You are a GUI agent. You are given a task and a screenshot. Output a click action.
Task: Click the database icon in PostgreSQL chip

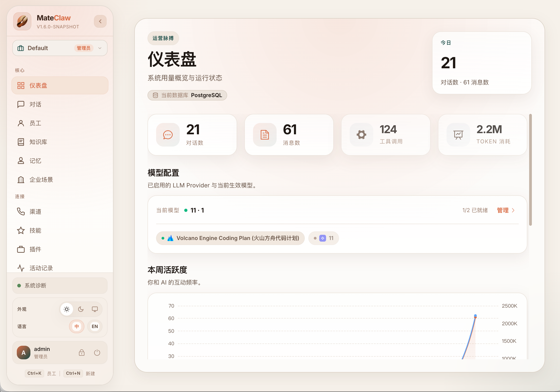pyautogui.click(x=155, y=95)
